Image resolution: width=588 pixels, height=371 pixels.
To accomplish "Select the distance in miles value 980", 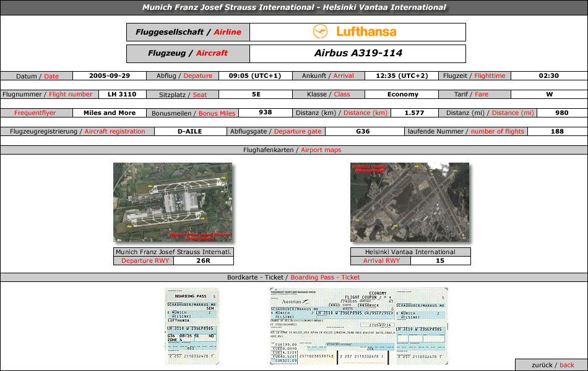I will 562,113.
